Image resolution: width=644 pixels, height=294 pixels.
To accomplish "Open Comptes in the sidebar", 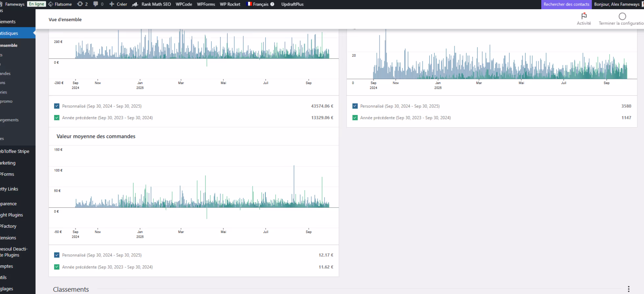I will coord(7,266).
